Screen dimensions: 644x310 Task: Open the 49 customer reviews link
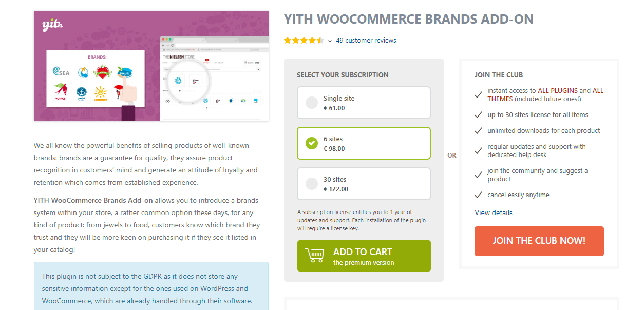(366, 41)
